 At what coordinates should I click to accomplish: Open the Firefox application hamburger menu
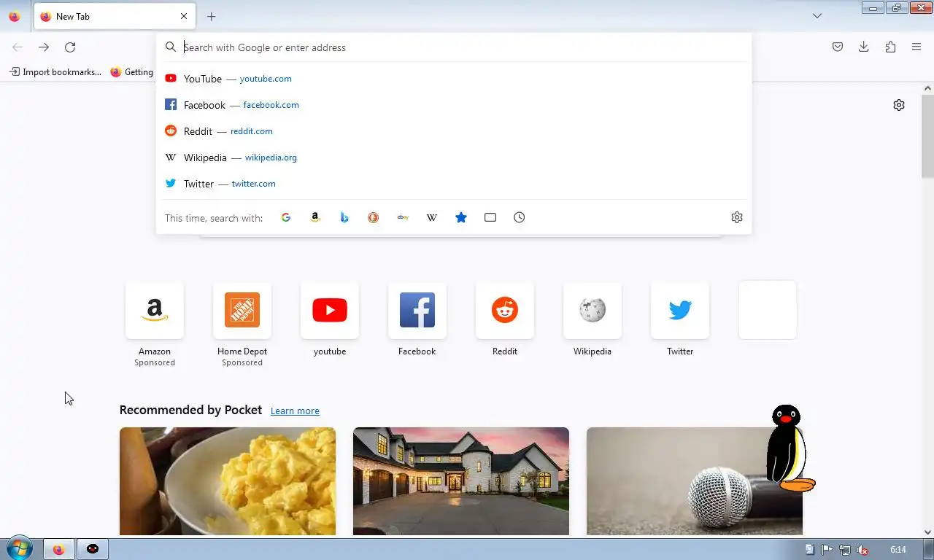(916, 47)
